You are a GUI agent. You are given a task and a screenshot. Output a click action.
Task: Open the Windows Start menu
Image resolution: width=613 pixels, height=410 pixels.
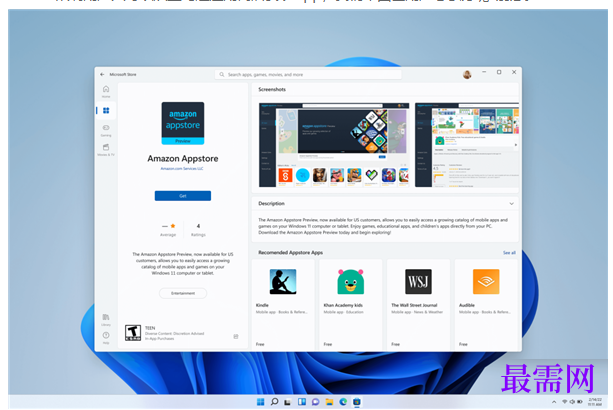[260, 402]
